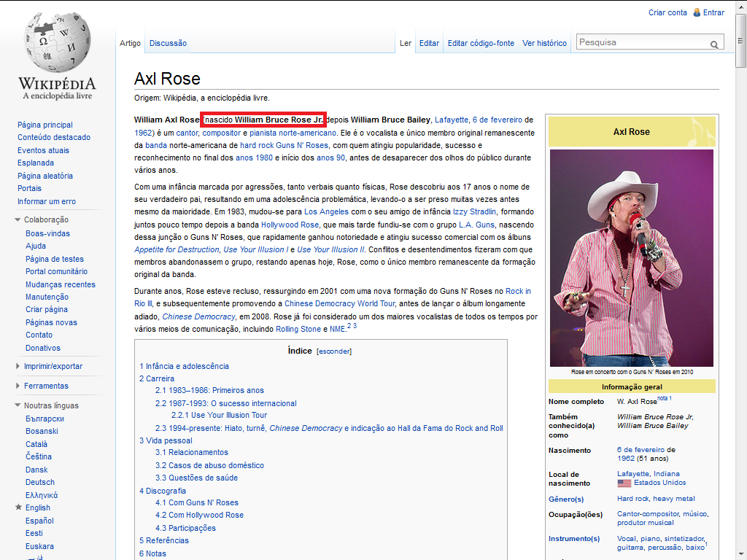Click the United States flag icon
The image size is (747, 560).
coord(624,483)
